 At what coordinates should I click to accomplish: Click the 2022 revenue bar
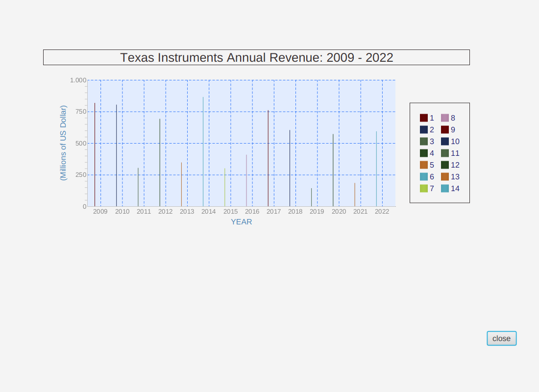pos(376,169)
